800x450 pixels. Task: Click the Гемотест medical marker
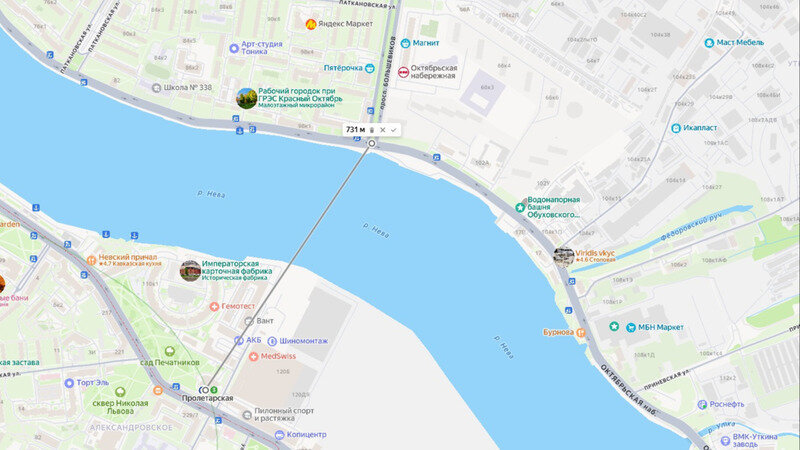tap(214, 306)
